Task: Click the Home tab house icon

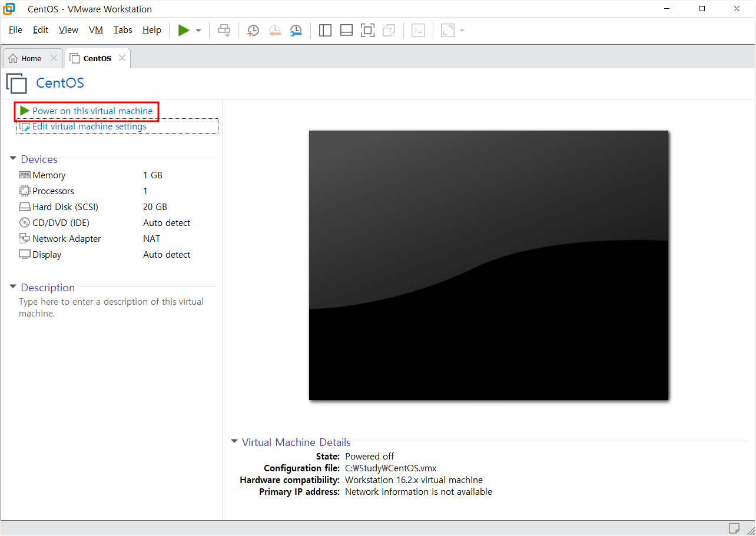Action: pos(14,59)
